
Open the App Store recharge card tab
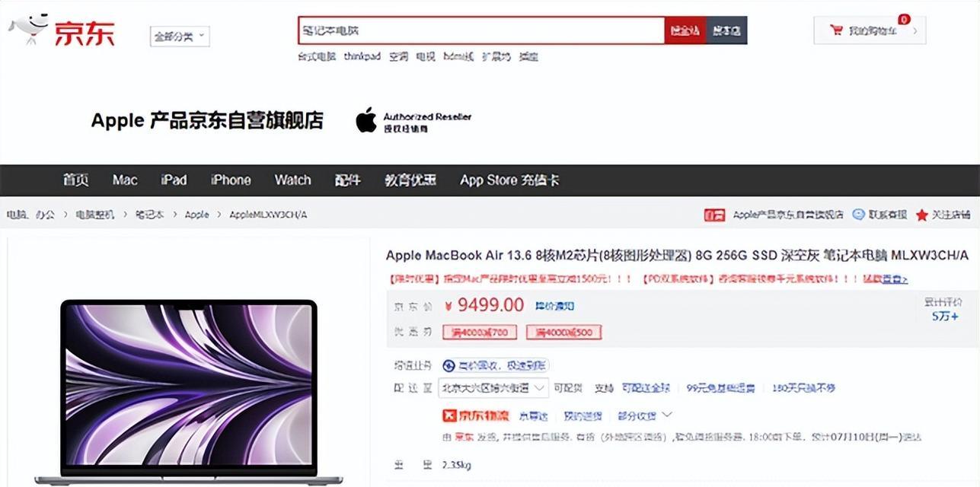[509, 180]
